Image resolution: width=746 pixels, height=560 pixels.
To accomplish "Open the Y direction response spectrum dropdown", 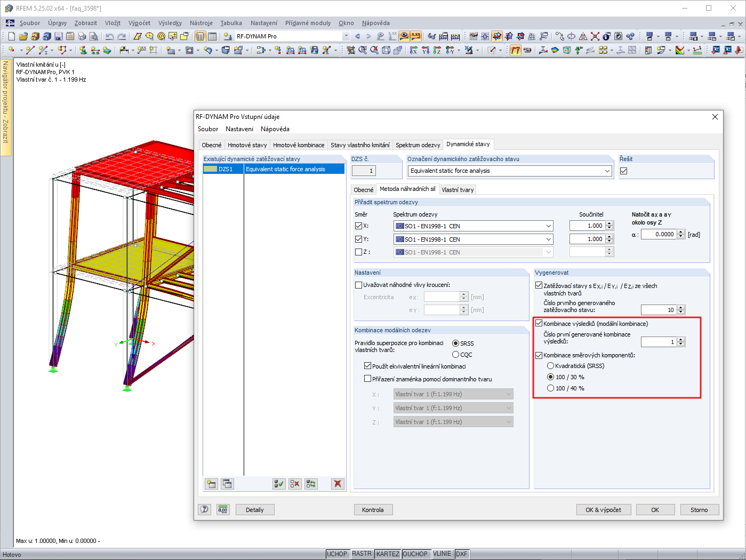I will point(549,239).
